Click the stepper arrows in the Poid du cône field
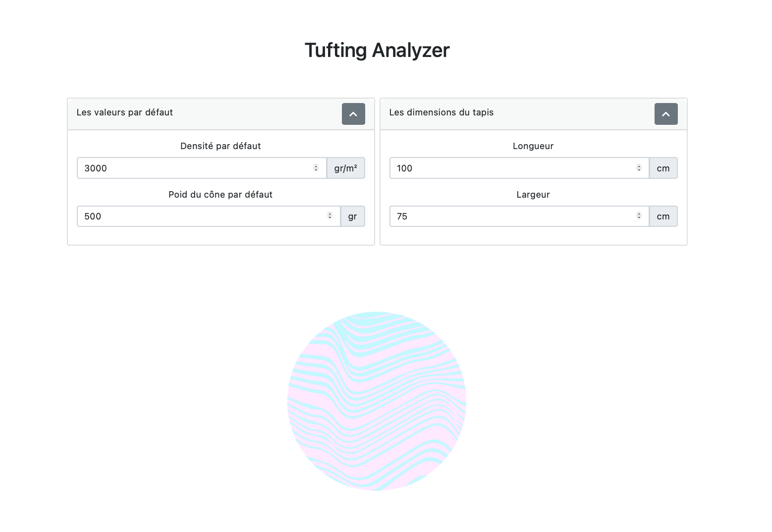This screenshot has height=532, width=772. [x=330, y=215]
